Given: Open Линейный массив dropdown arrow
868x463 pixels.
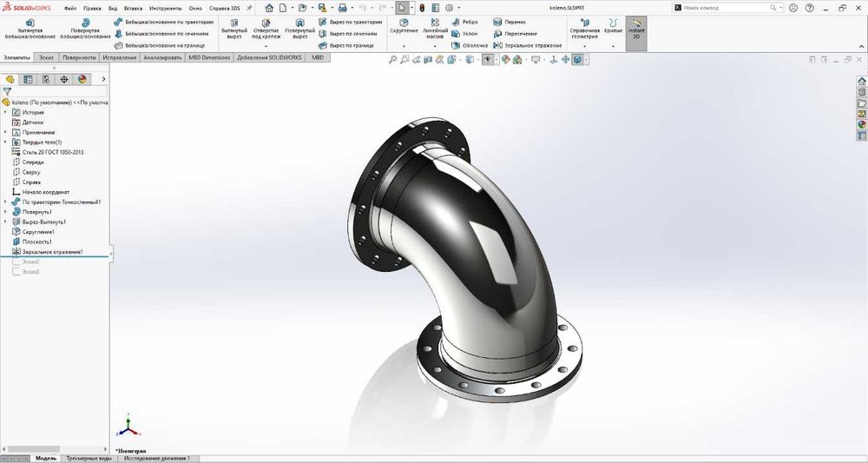Looking at the screenshot, I should tap(435, 47).
